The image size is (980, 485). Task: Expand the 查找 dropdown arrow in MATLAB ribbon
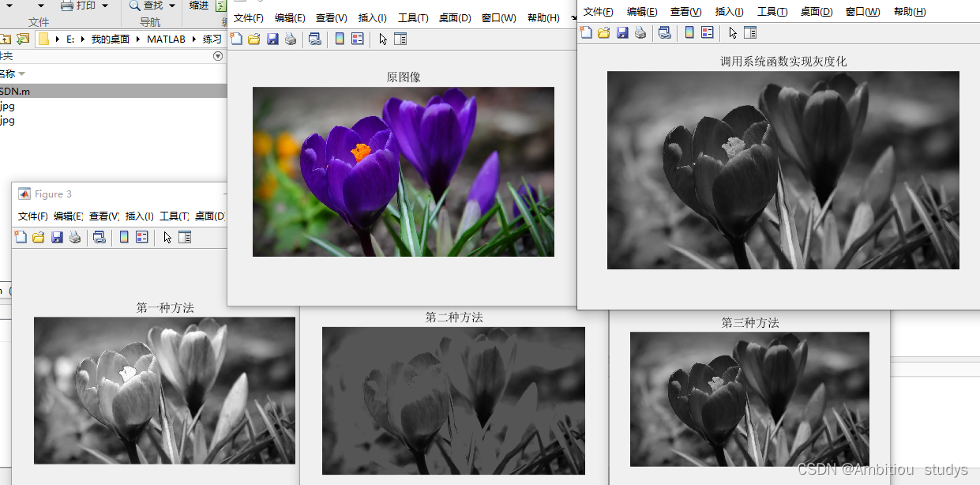(172, 6)
